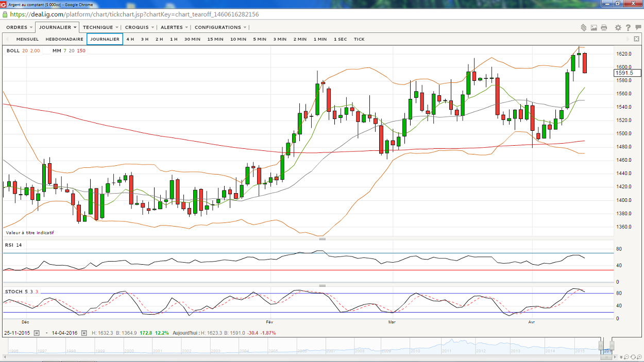Switch to 1 MIN timeframe
The image size is (644, 362).
click(x=320, y=39)
